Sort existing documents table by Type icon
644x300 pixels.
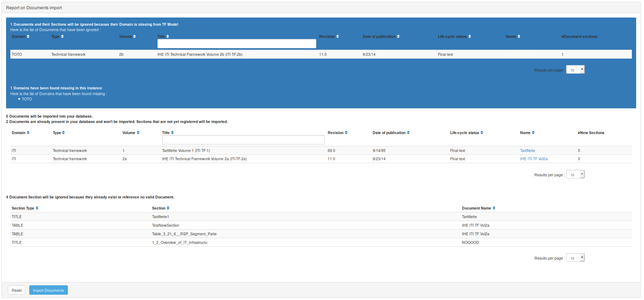pos(64,133)
